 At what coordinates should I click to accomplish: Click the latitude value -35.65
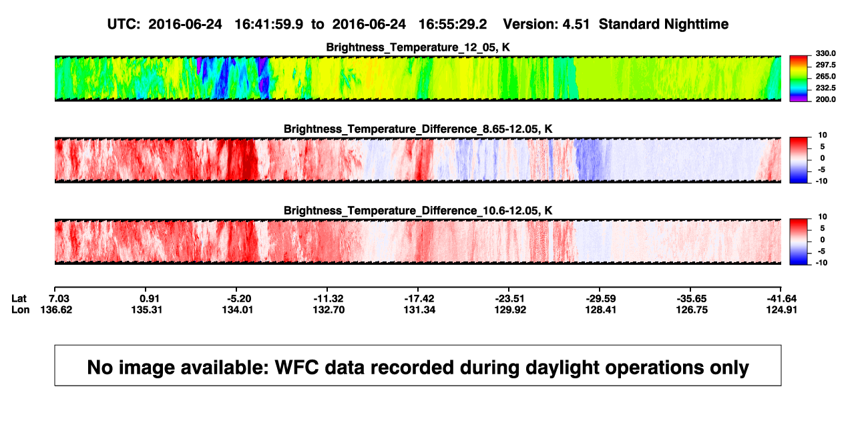(x=690, y=298)
